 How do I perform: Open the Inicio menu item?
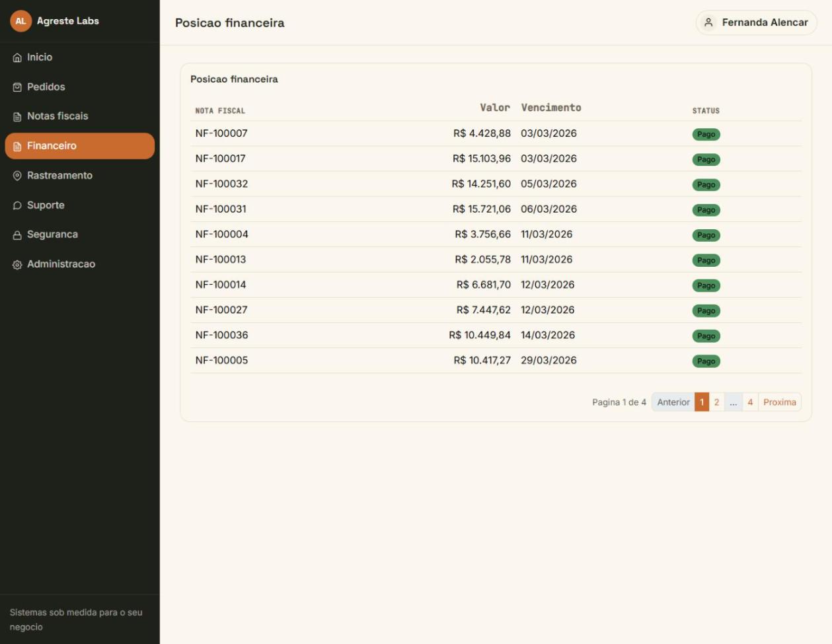pyautogui.click(x=79, y=57)
